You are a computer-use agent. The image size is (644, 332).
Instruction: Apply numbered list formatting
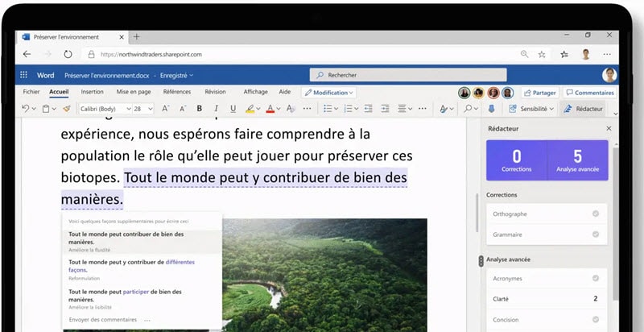pos(348,109)
